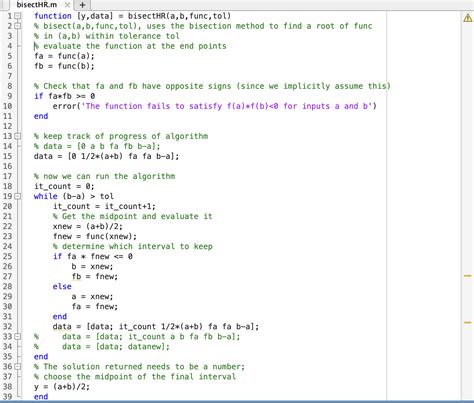Click 'if fa * fnew <= 0'
The height and width of the screenshot is (403, 474).
click(x=93, y=256)
